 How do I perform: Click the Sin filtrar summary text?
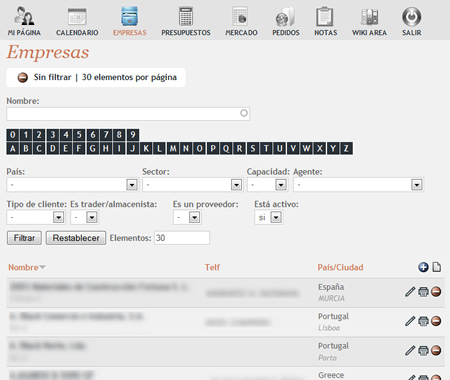pos(52,77)
